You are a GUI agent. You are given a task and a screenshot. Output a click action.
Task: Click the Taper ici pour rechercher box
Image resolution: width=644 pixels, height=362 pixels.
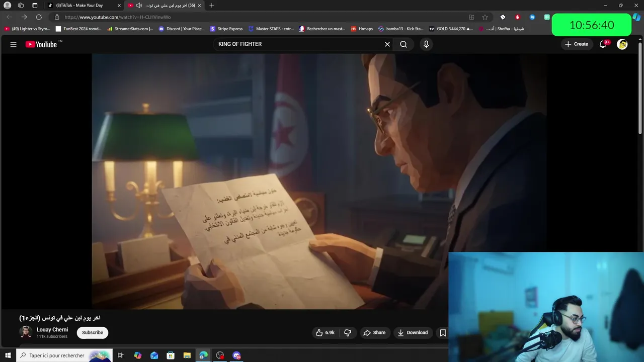64,355
